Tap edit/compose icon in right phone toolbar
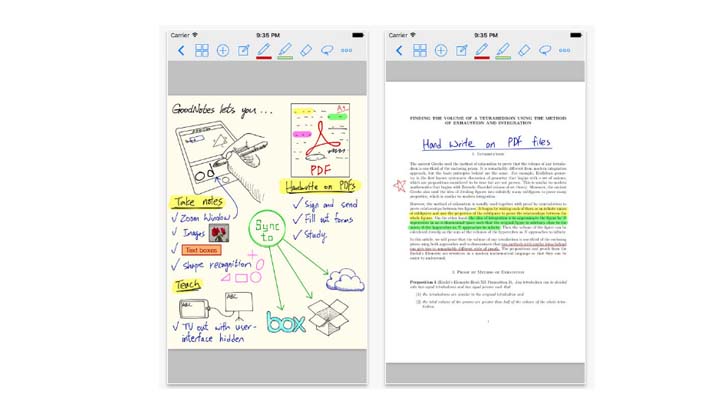Image resolution: width=720 pixels, height=400 pixels. click(x=461, y=51)
